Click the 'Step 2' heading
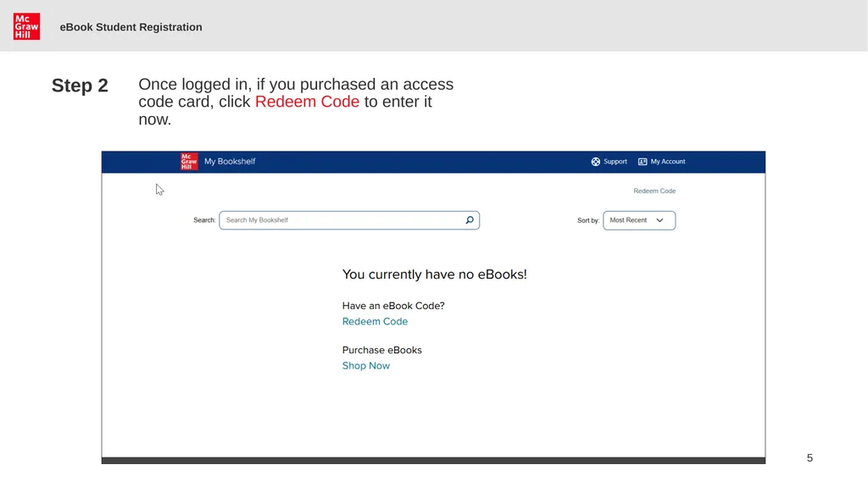This screenshot has height=487, width=868. (80, 86)
